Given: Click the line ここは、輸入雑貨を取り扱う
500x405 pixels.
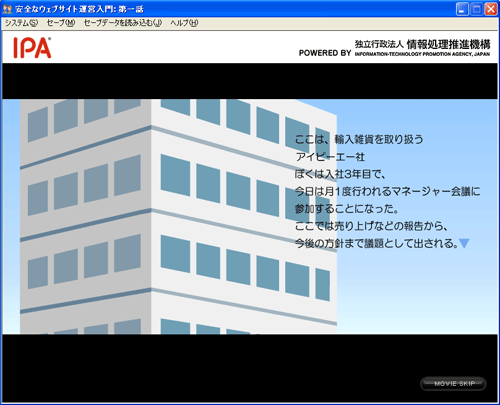Looking at the screenshot, I should tap(359, 139).
